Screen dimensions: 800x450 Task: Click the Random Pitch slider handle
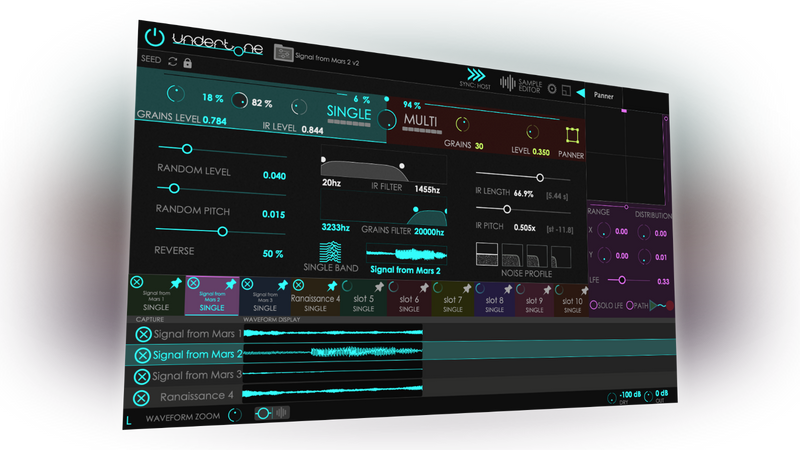click(x=174, y=188)
